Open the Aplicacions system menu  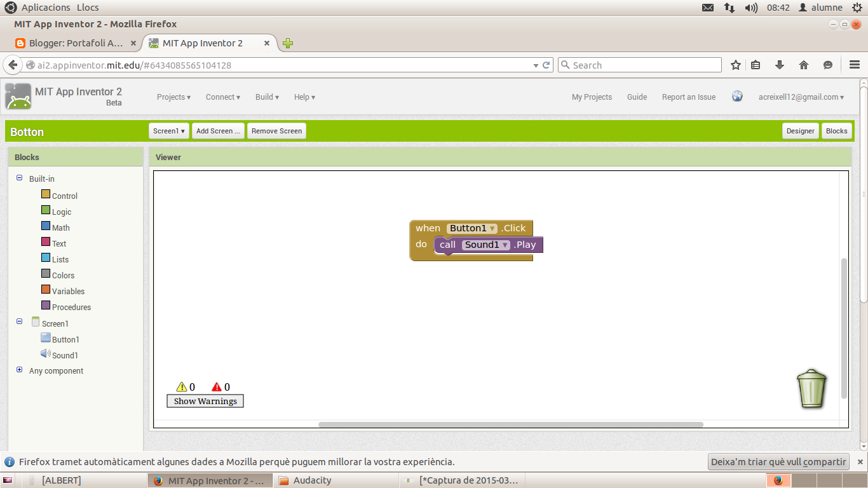click(46, 8)
